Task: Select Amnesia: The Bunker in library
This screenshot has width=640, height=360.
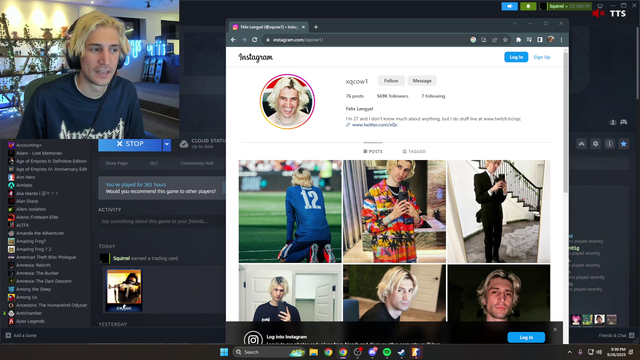Action: click(x=37, y=273)
